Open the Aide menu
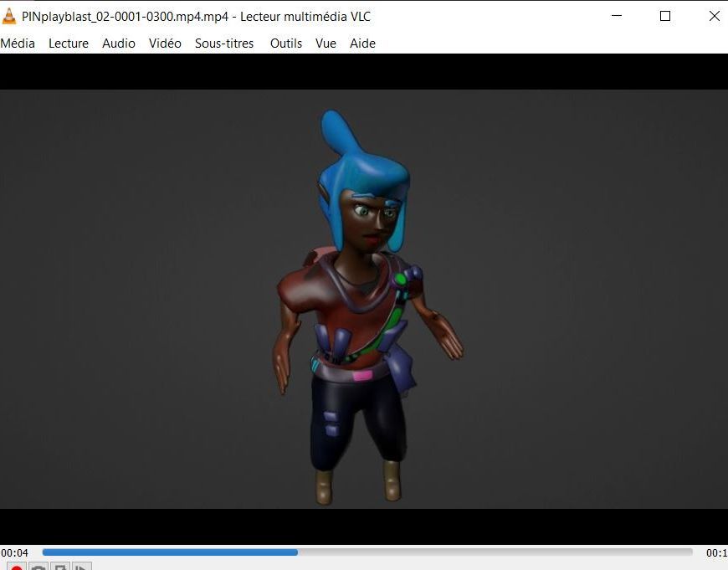 pyautogui.click(x=362, y=44)
